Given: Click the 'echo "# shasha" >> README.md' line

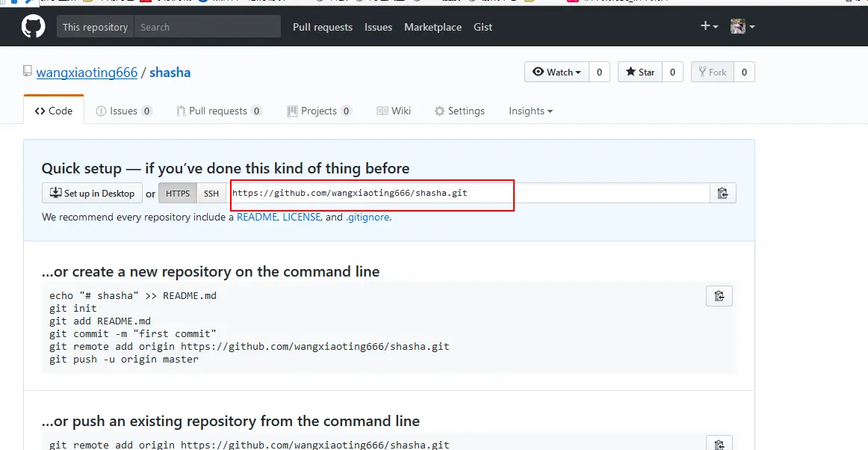Looking at the screenshot, I should (133, 295).
